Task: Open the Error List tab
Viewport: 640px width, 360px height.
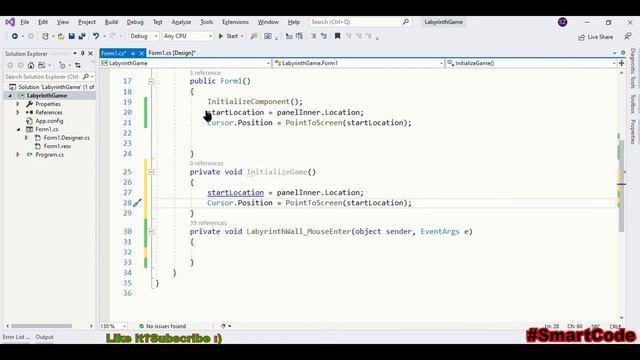Action: coord(16,337)
